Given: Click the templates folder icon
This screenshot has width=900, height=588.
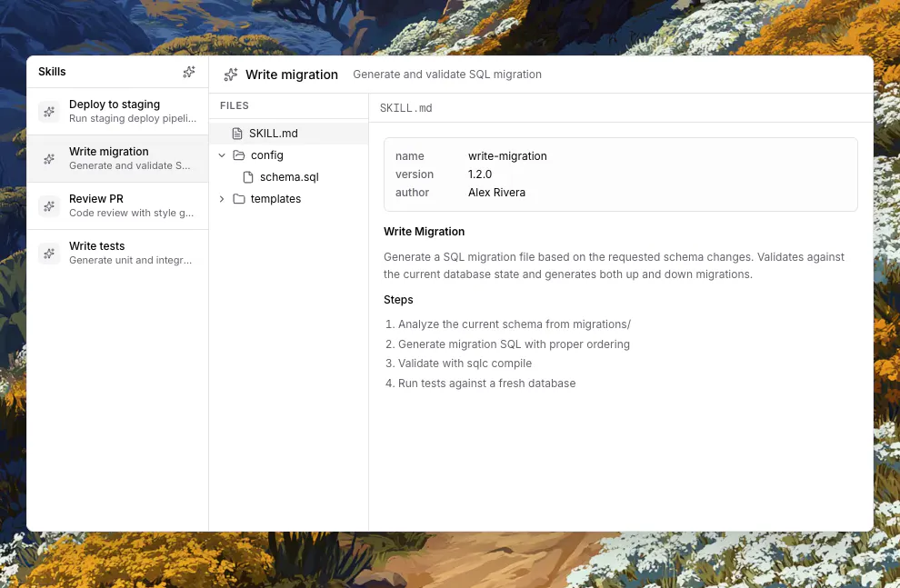Looking at the screenshot, I should (239, 199).
